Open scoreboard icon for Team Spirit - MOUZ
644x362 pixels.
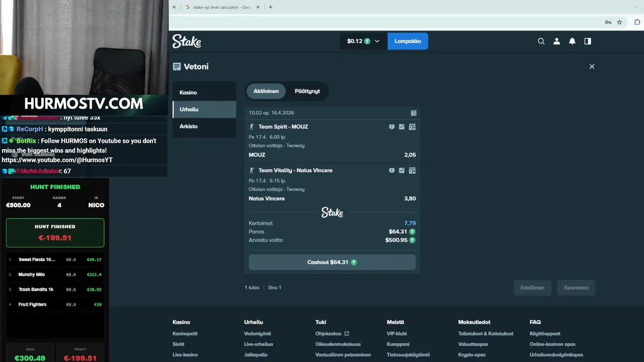pyautogui.click(x=412, y=127)
